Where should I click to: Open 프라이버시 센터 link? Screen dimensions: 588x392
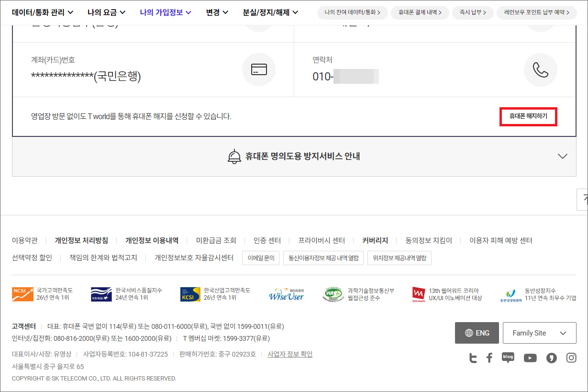322,240
